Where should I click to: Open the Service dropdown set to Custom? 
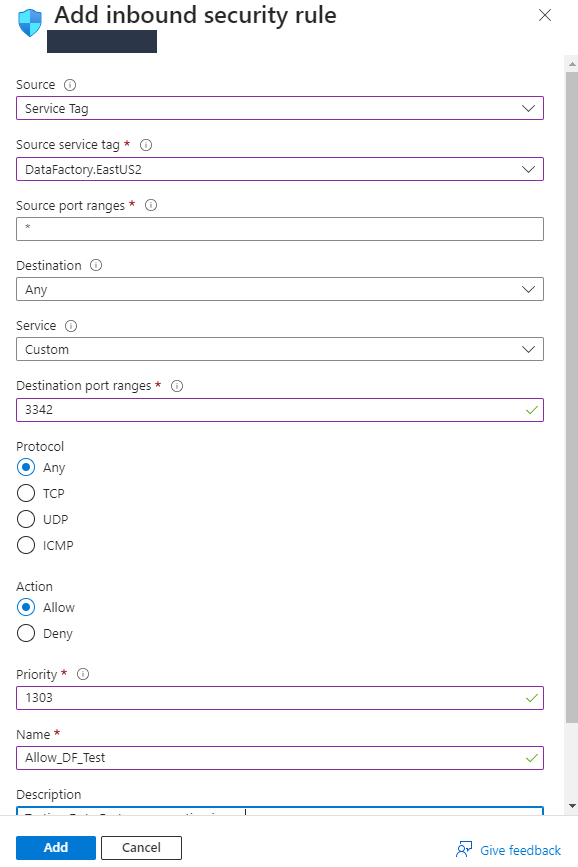point(280,349)
